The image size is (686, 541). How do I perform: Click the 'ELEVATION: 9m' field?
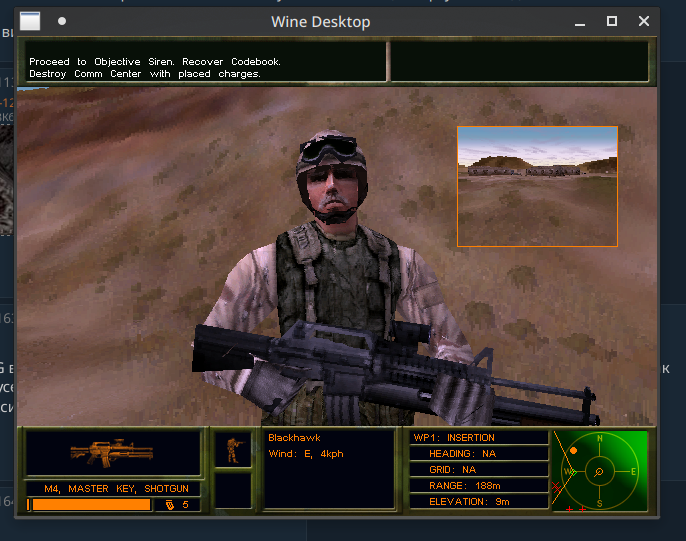click(x=479, y=502)
